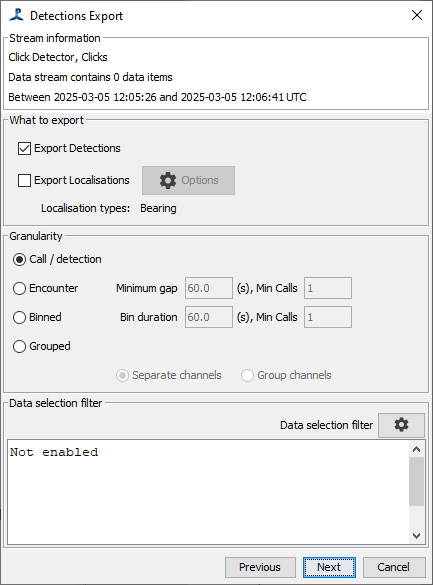The image size is (433, 585).
Task: Select the Encounter granularity radio button
Action: 19,288
